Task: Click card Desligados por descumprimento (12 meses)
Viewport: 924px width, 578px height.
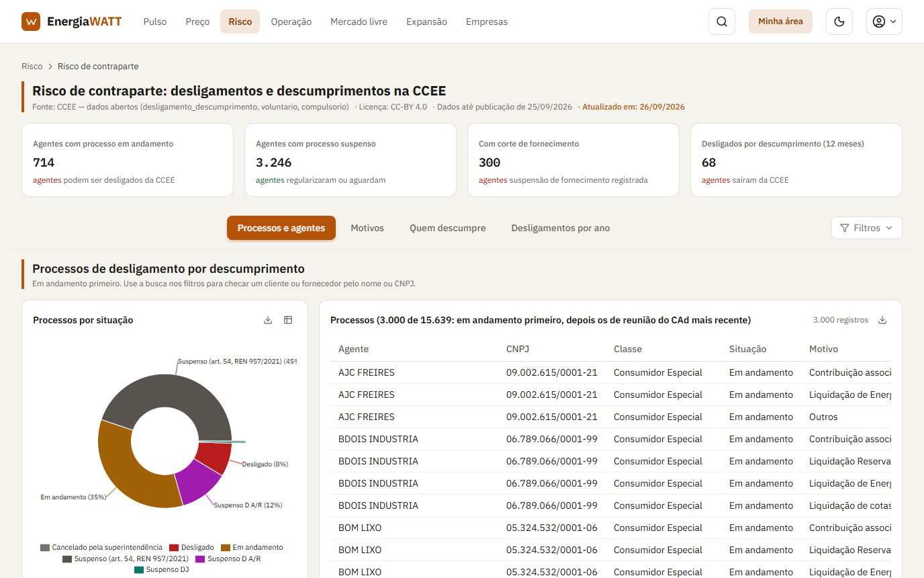Action: pyautogui.click(x=796, y=160)
